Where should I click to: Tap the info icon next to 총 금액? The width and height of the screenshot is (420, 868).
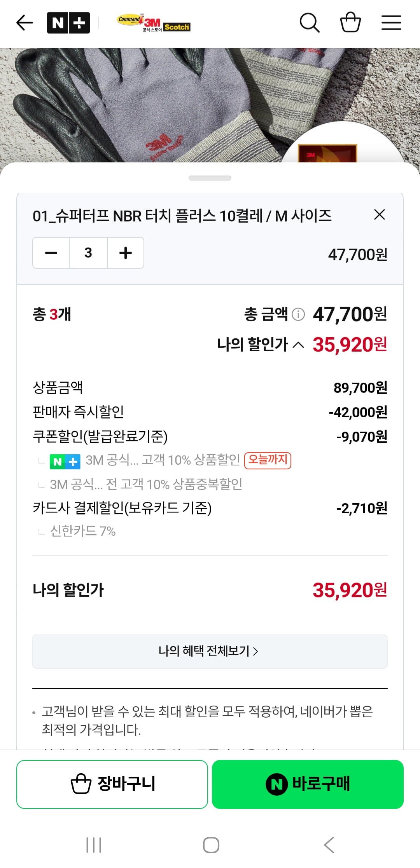[298, 314]
